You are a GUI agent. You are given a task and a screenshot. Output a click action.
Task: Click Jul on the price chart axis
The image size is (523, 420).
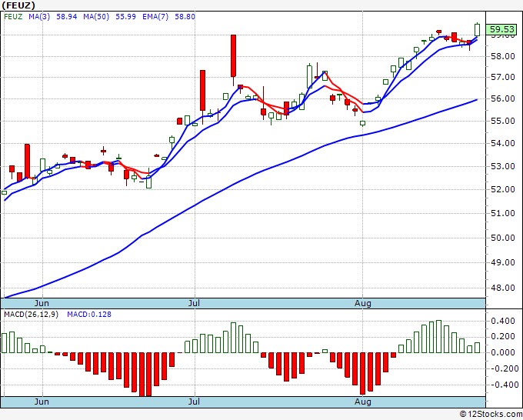point(194,303)
